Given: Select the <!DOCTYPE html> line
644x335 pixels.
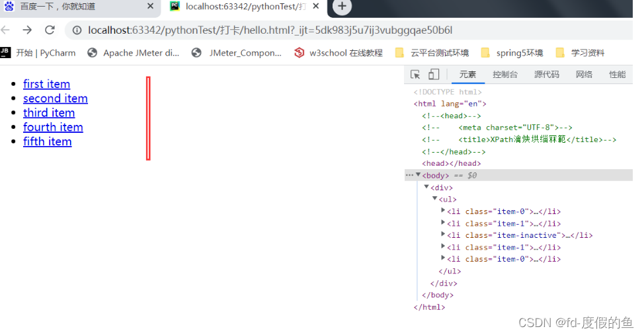Looking at the screenshot, I should [448, 92].
